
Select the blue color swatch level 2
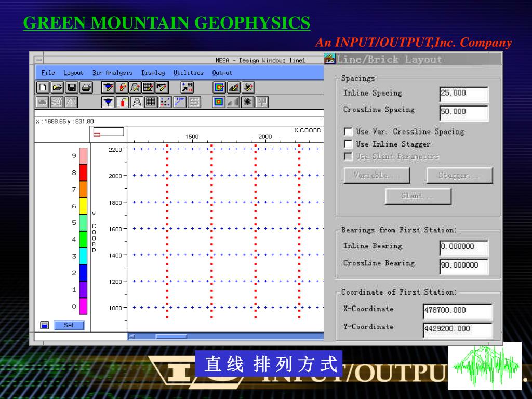coord(83,273)
